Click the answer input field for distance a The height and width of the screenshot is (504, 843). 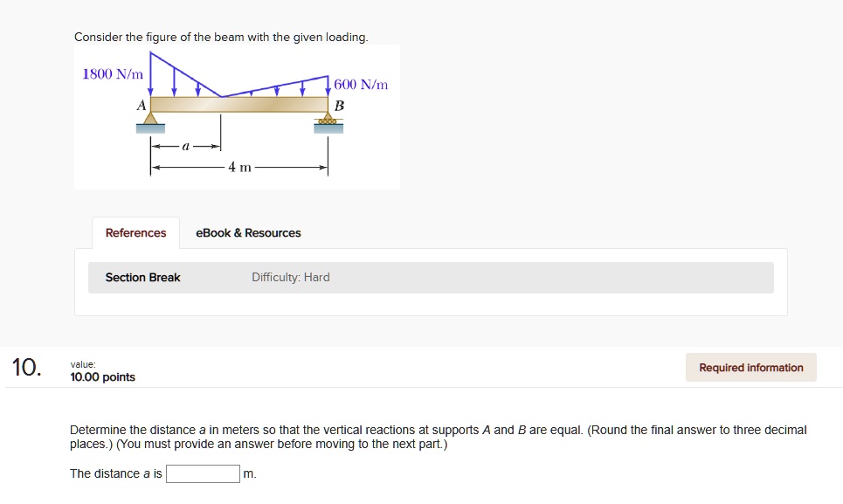point(203,473)
